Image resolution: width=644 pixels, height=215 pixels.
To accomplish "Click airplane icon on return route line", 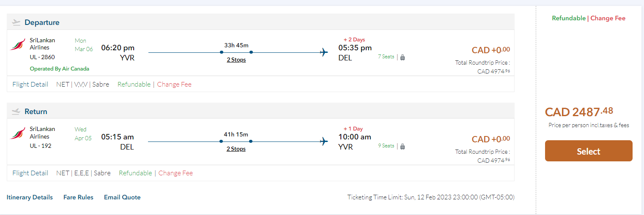I will (324, 141).
